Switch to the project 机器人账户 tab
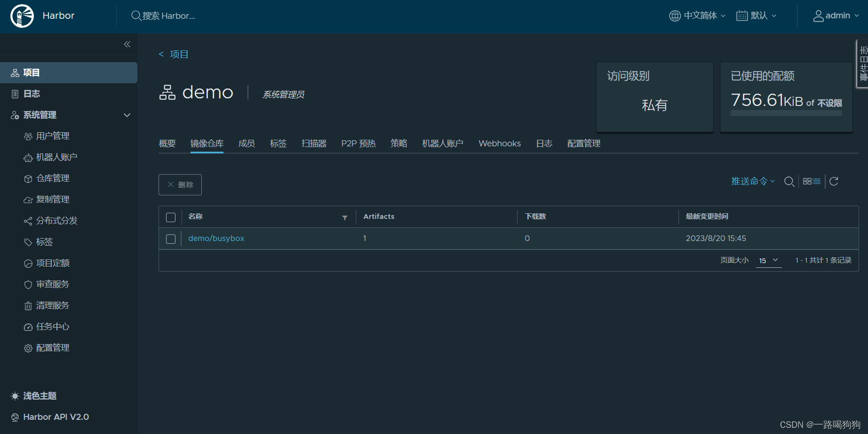This screenshot has width=868, height=434. click(x=443, y=144)
